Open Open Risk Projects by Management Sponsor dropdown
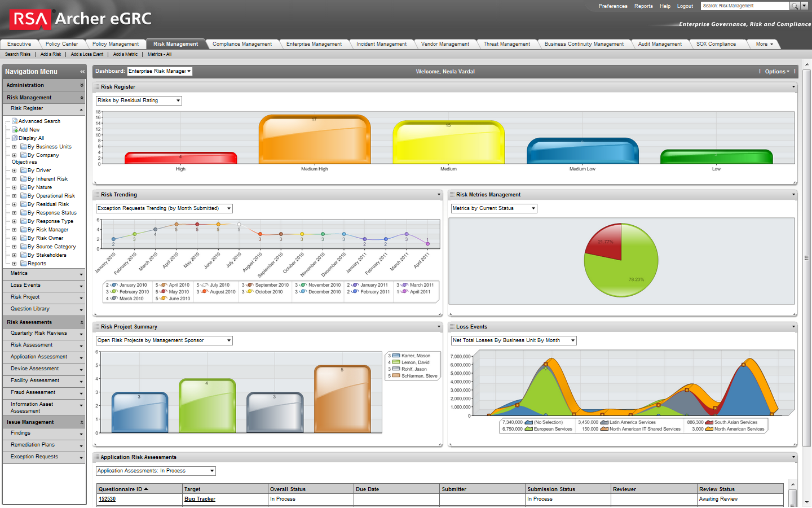812x508 pixels. (164, 340)
